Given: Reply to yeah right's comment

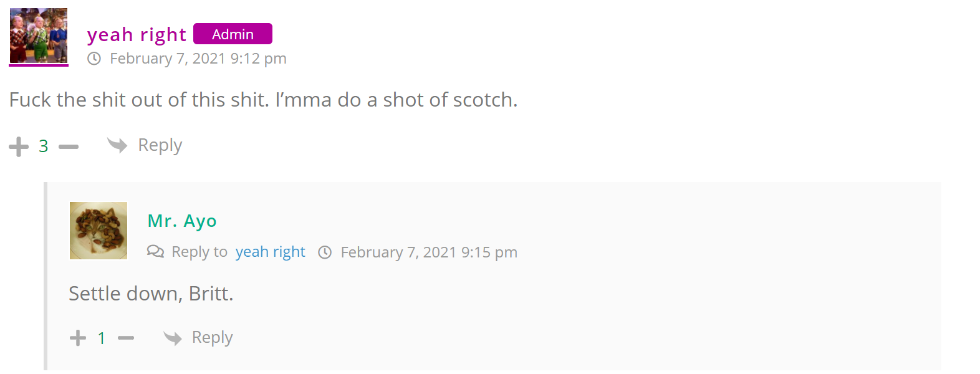Looking at the screenshot, I should [x=145, y=145].
